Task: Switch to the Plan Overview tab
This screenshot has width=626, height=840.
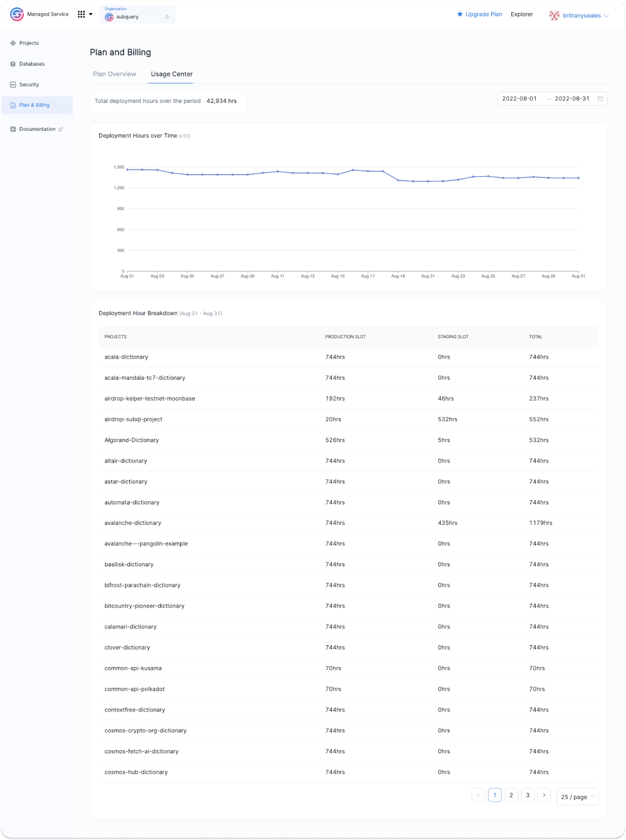Action: click(114, 74)
